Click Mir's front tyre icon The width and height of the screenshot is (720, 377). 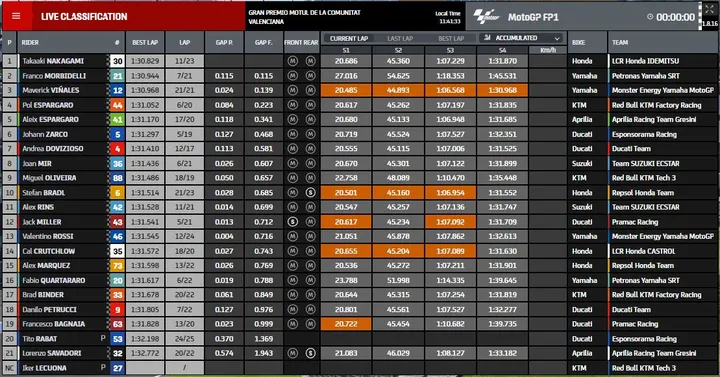click(292, 163)
